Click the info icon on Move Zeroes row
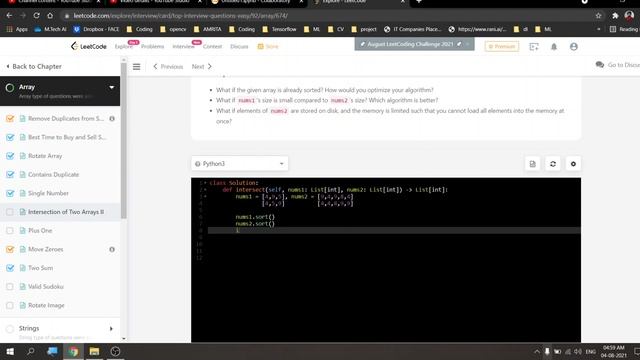This screenshot has height=360, width=640. 112,249
